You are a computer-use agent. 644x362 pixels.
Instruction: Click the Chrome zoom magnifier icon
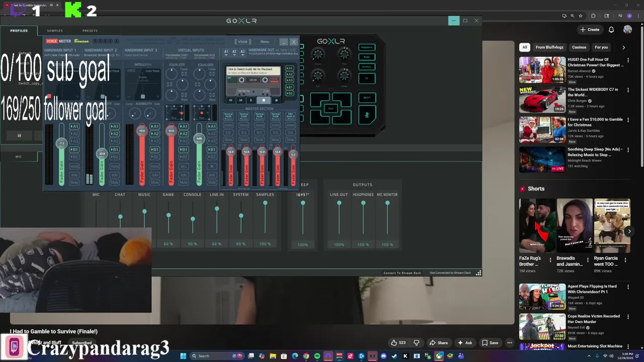tap(573, 16)
